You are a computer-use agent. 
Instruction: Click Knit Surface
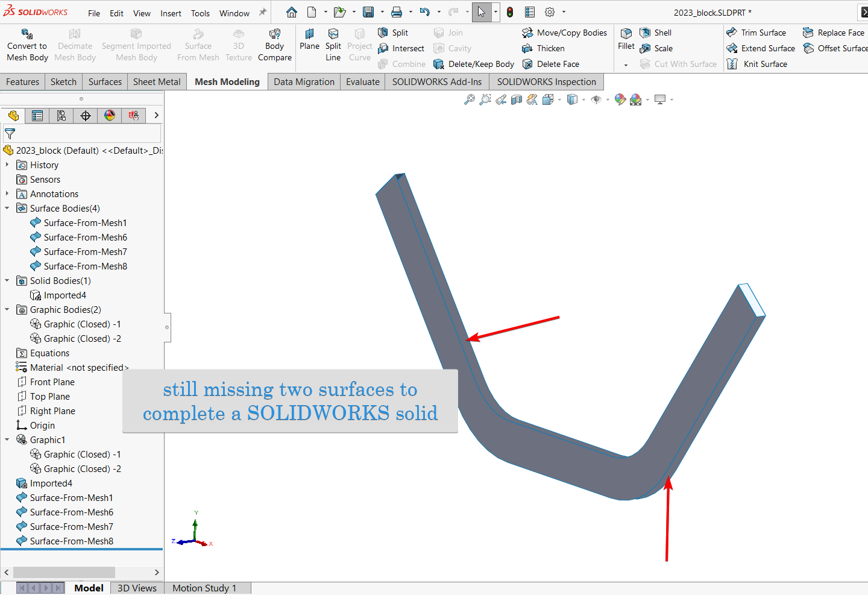coord(757,64)
